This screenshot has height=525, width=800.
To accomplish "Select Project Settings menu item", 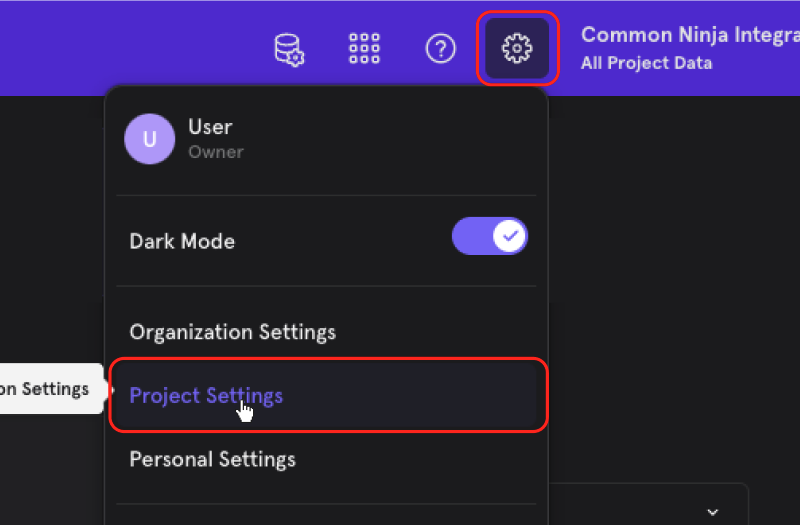I will pos(206,396).
